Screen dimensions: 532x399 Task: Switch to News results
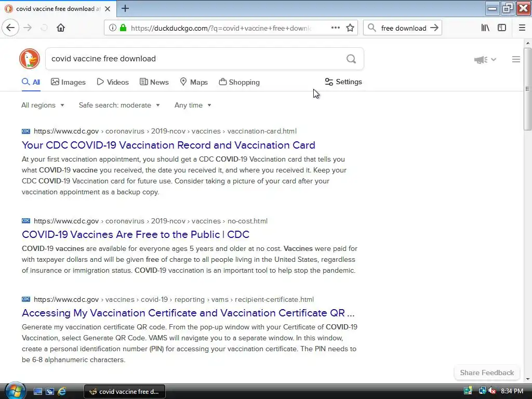[154, 82]
